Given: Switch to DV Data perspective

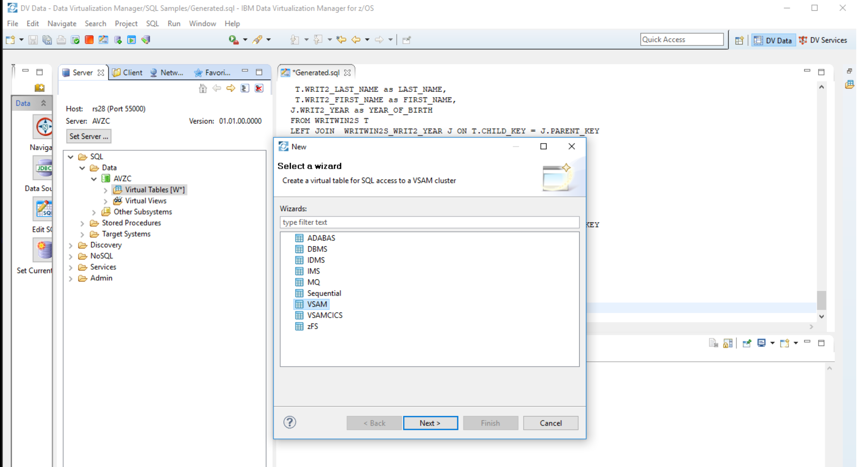Looking at the screenshot, I should [x=773, y=40].
